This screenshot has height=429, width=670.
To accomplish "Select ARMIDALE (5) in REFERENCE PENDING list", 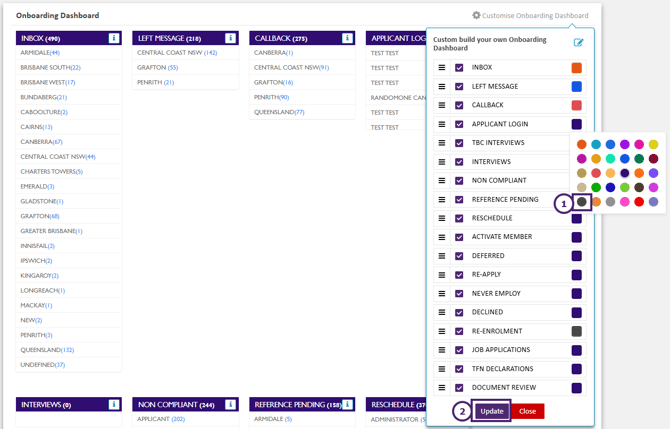I will point(273,419).
